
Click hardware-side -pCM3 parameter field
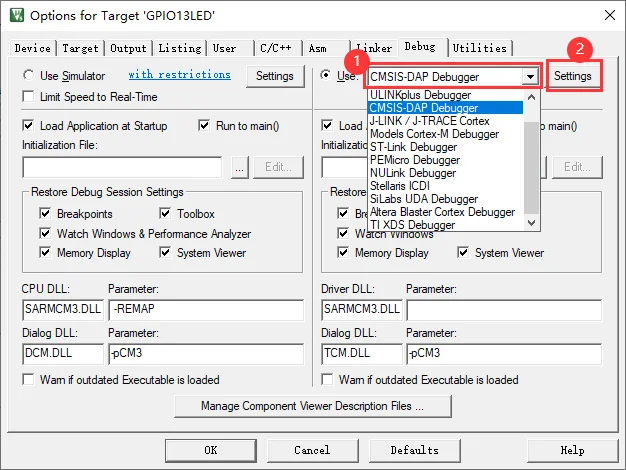tap(504, 353)
